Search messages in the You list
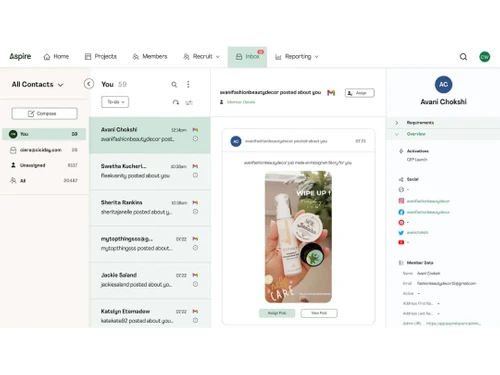Image resolution: width=500 pixels, height=375 pixels. [x=174, y=85]
